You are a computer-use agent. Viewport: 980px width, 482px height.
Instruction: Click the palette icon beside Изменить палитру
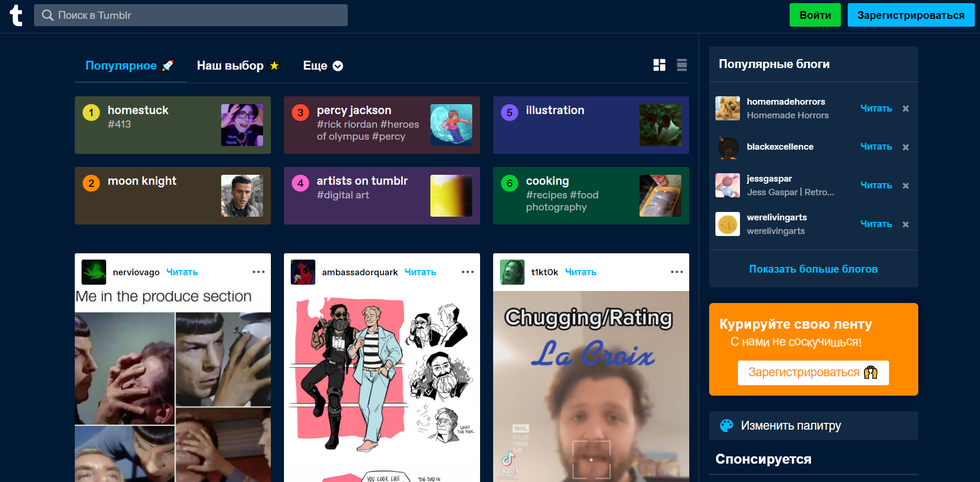click(x=726, y=425)
